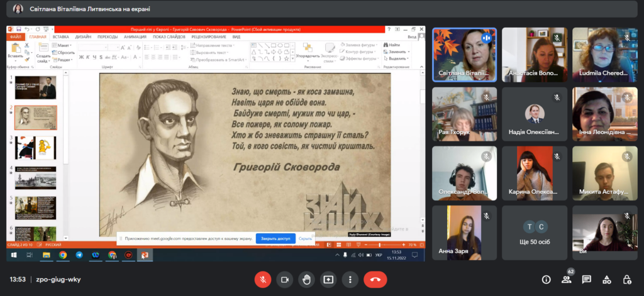
Task: Open meeting details info icon
Action: [546, 280]
